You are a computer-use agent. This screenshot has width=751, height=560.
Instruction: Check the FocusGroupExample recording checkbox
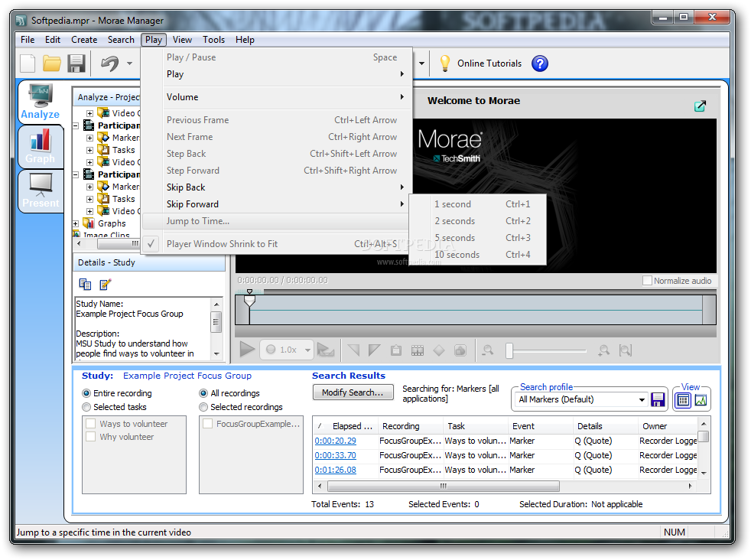(x=207, y=424)
